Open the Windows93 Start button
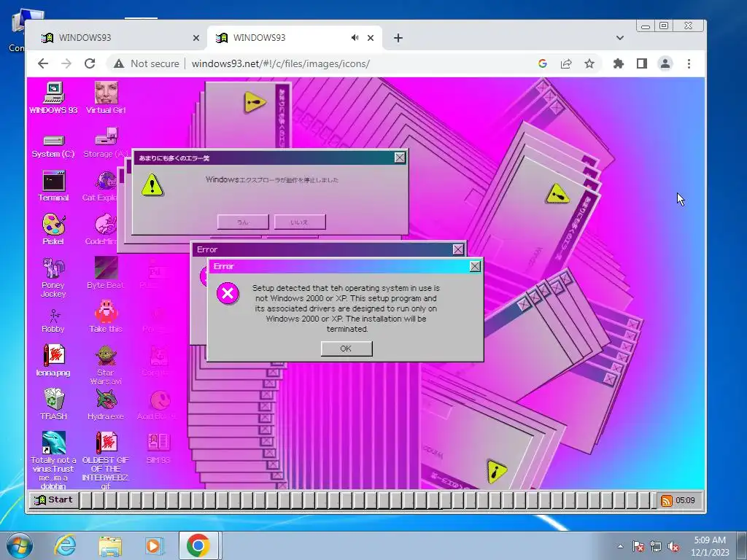 [54, 500]
